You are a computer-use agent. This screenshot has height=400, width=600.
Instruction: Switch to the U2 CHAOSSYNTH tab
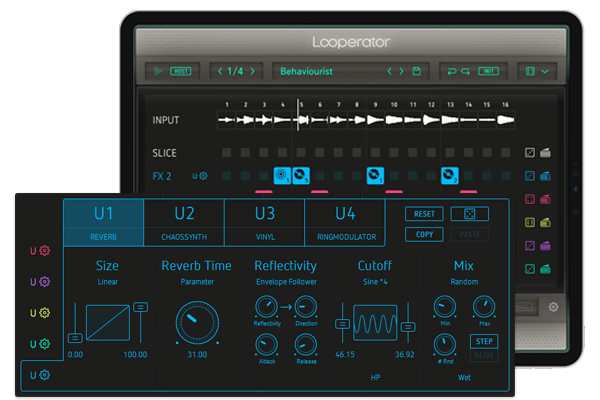[x=184, y=222]
